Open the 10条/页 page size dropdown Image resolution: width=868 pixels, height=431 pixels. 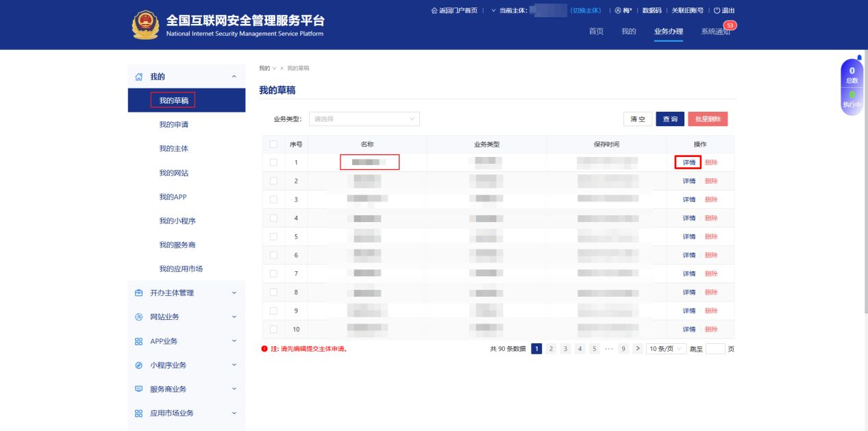[666, 349]
